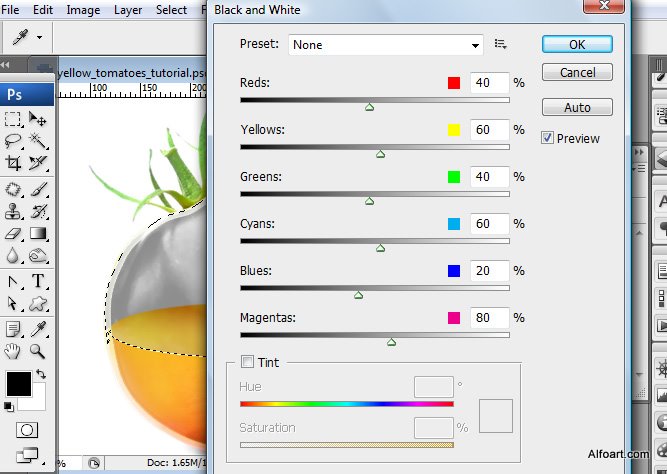This screenshot has width=667, height=474.
Task: Expand the eyedropper tool preset picker
Action: coord(39,37)
